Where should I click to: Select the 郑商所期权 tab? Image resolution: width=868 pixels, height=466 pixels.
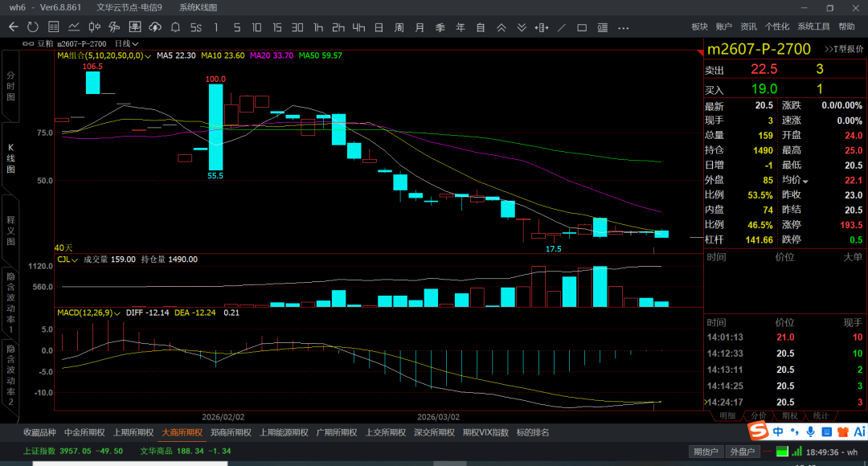coord(231,432)
